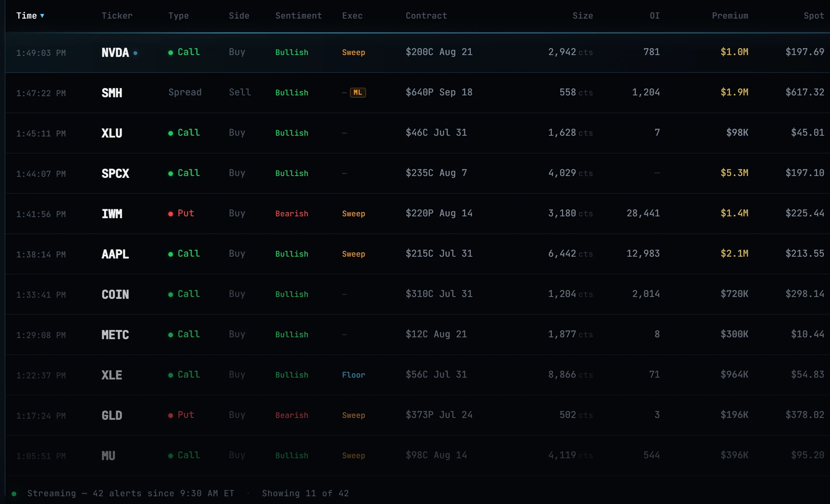Click the green Call dot in NVDA row
Image resolution: width=830 pixels, height=504 pixels.
point(171,53)
